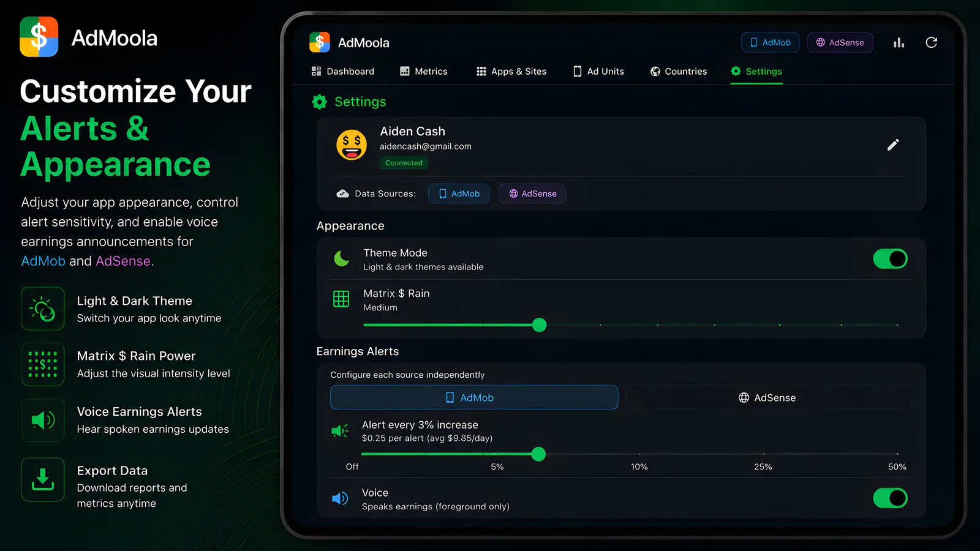This screenshot has width=980, height=551.
Task: Select the Settings tab
Action: (x=756, y=71)
